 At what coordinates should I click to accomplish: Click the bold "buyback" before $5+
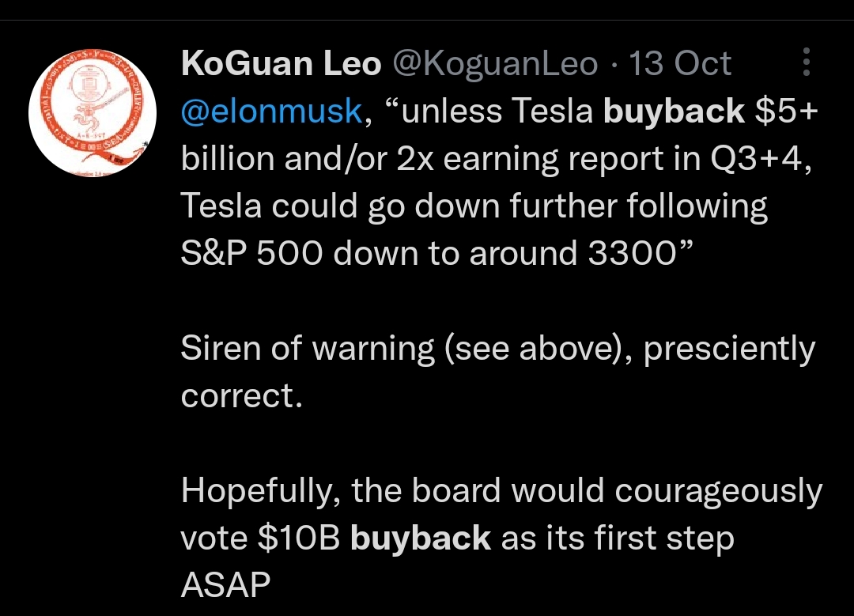tap(674, 111)
